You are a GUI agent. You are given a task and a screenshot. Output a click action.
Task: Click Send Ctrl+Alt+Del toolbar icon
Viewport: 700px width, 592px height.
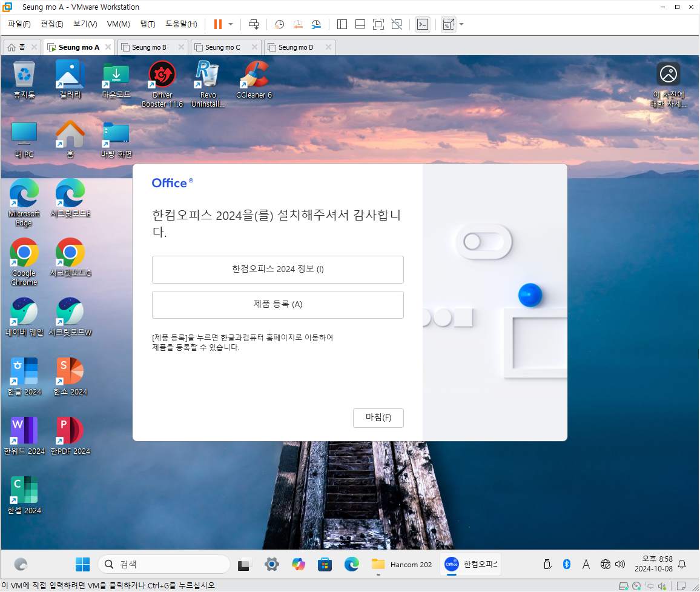coord(254,24)
